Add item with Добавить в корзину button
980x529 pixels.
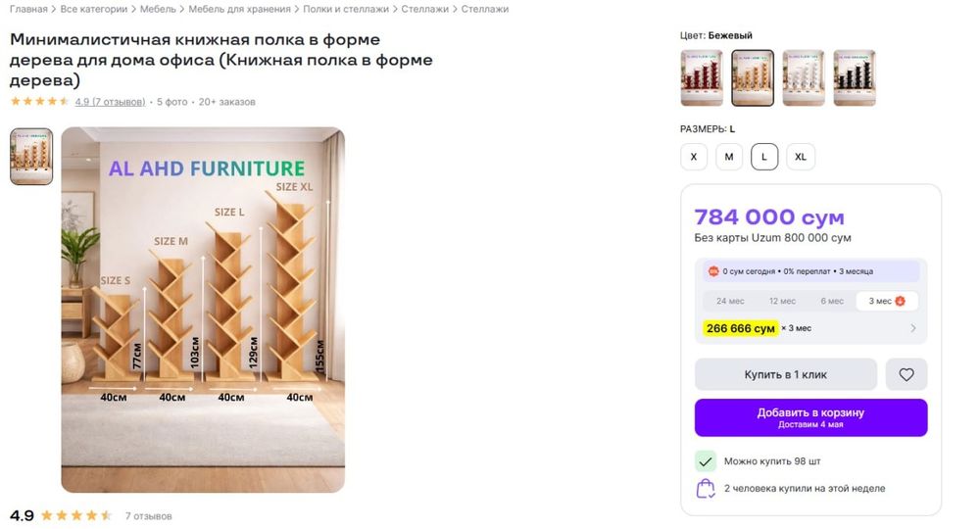click(810, 417)
